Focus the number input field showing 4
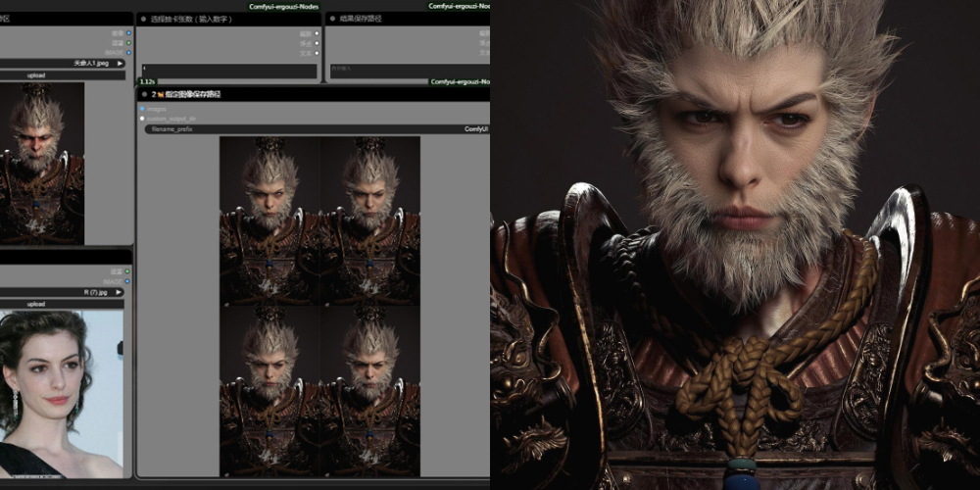 point(229,71)
